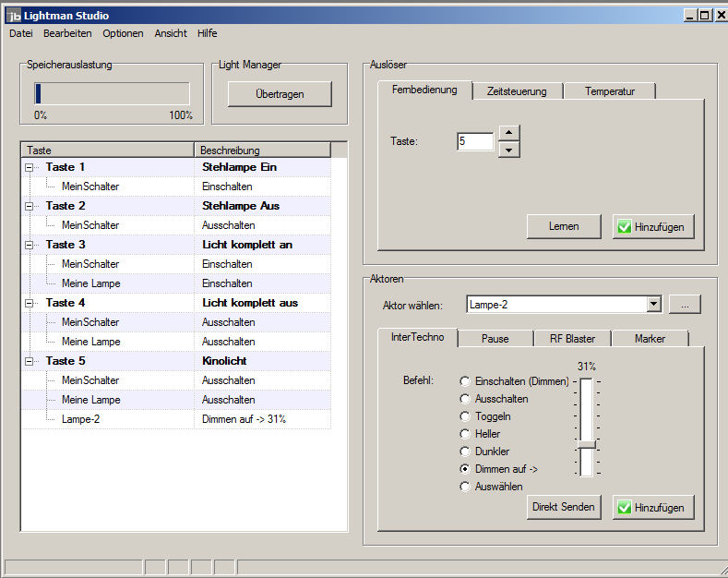Click the Lightman Studio title bar icon
This screenshot has width=728, height=578.
click(x=13, y=15)
